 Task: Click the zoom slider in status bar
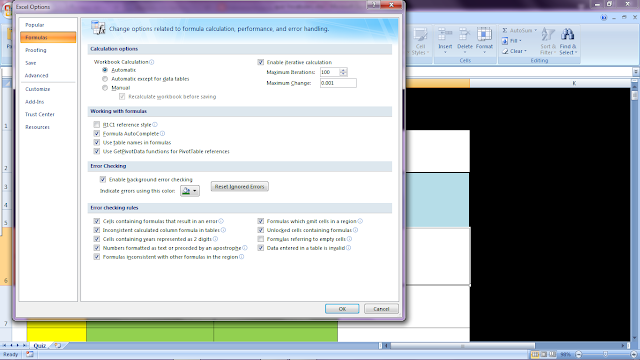pyautogui.click(x=606, y=354)
